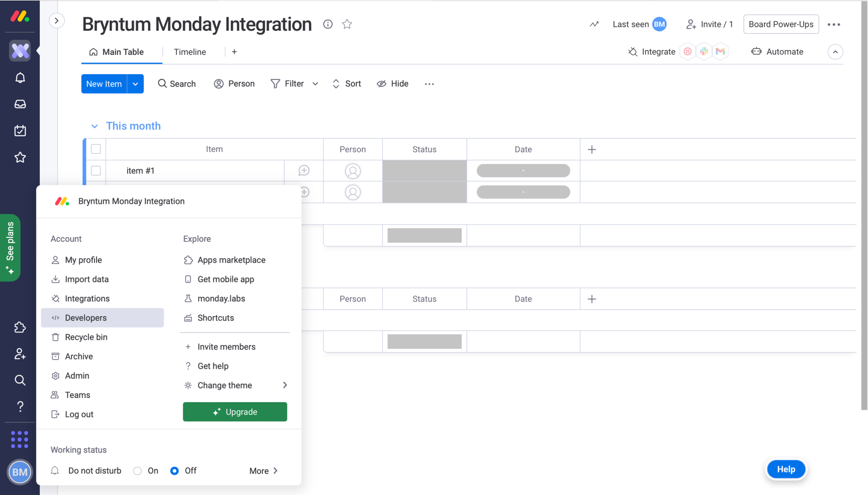The image size is (868, 495).
Task: Open the board activity trend icon
Action: click(x=594, y=24)
